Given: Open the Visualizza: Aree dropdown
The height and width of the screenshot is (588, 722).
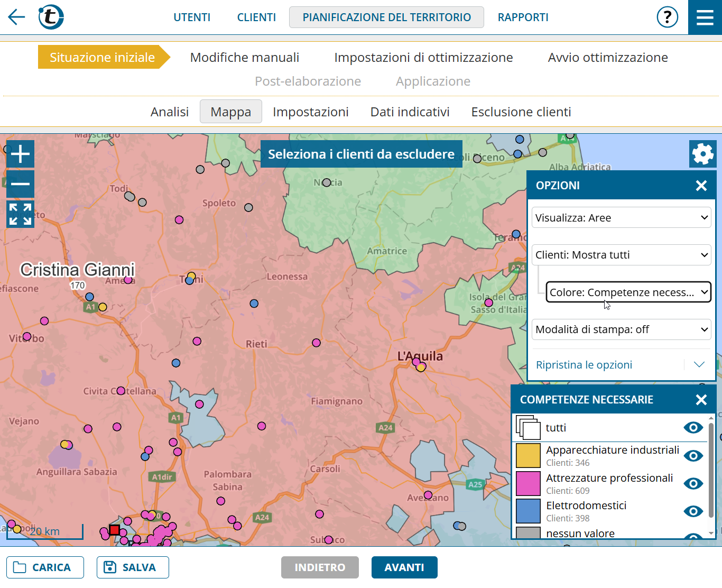Looking at the screenshot, I should [621, 218].
